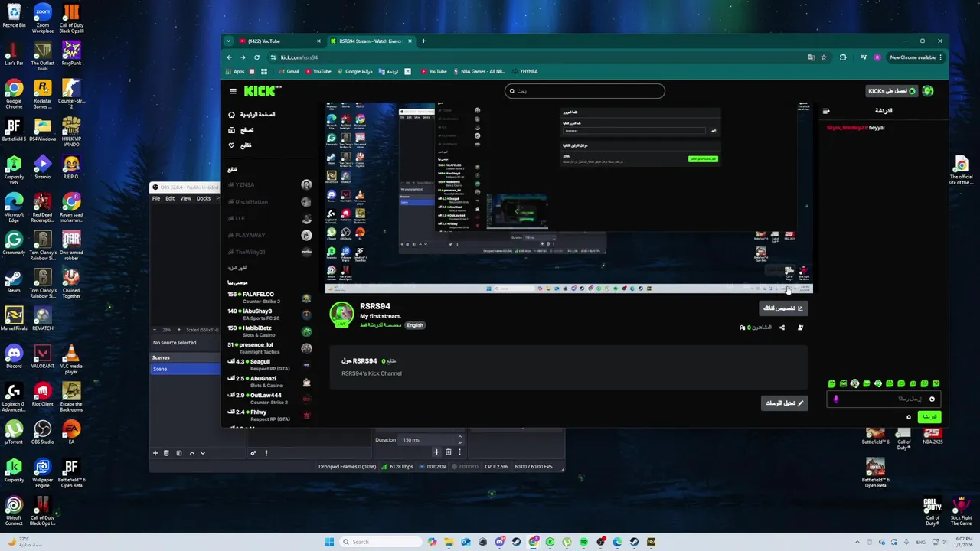The image size is (980, 551).
Task: Bookmark this page with the star icon
Action: (x=824, y=57)
